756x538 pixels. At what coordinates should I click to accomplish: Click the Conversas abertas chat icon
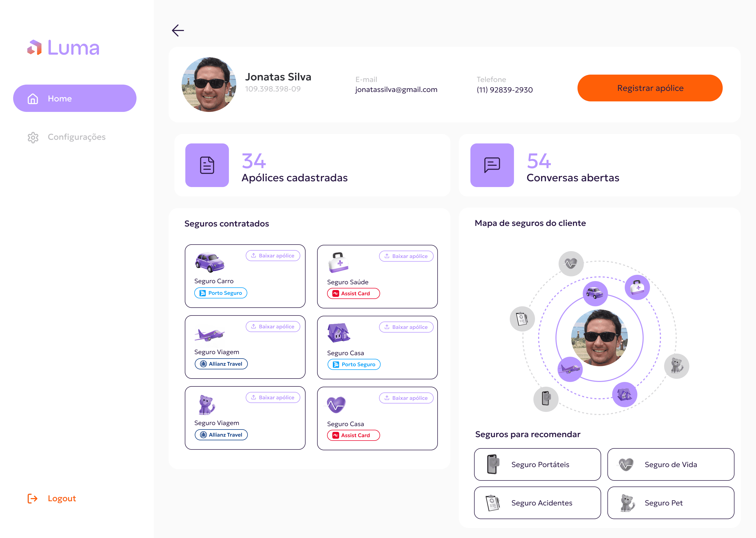pyautogui.click(x=492, y=165)
